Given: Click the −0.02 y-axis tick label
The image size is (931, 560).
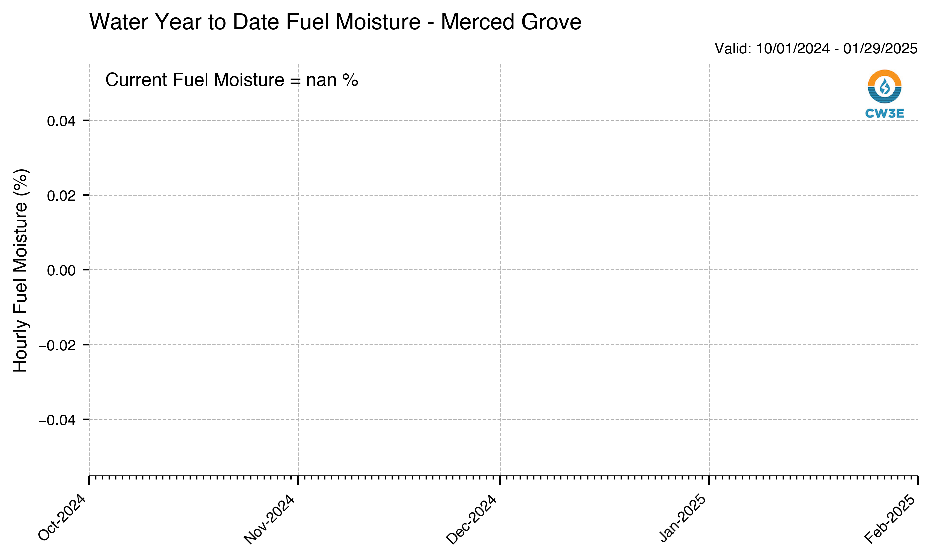Looking at the screenshot, I should click(57, 345).
